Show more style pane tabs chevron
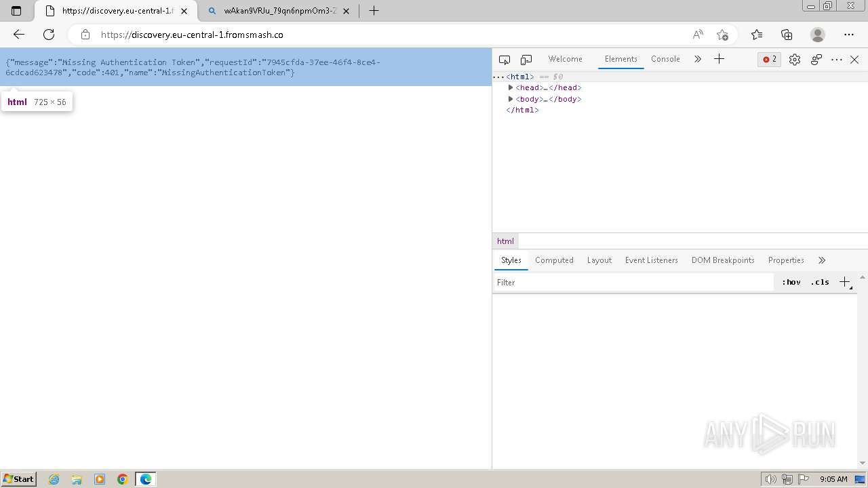 pyautogui.click(x=822, y=260)
